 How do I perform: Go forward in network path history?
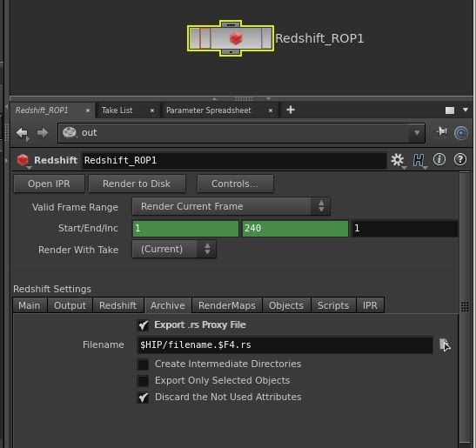(43, 132)
